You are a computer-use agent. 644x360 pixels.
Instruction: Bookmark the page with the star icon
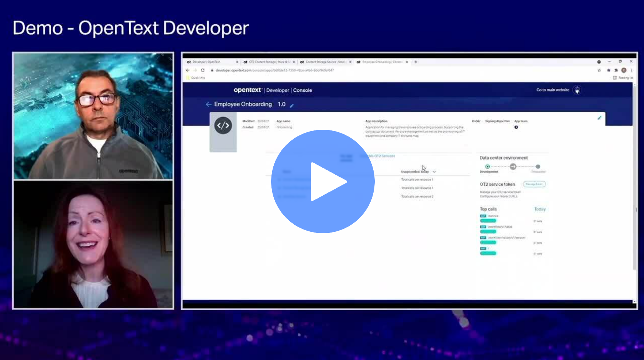[x=599, y=70]
